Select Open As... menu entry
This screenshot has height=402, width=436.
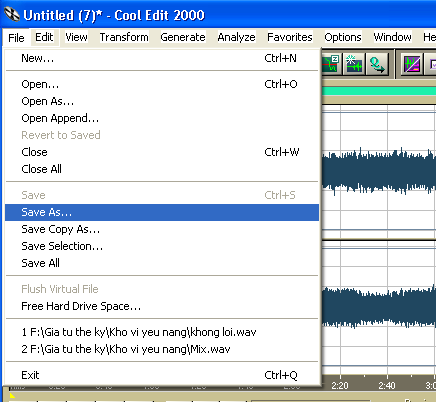point(162,101)
